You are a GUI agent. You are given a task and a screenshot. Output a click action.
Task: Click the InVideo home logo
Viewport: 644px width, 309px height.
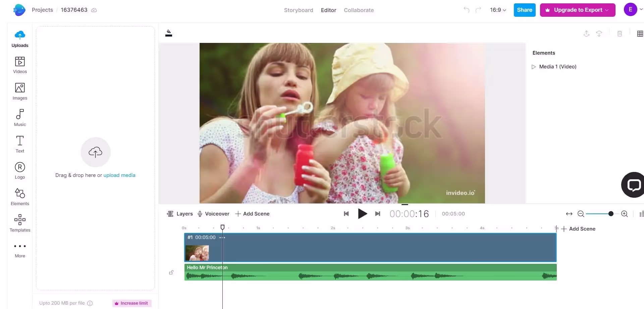19,10
